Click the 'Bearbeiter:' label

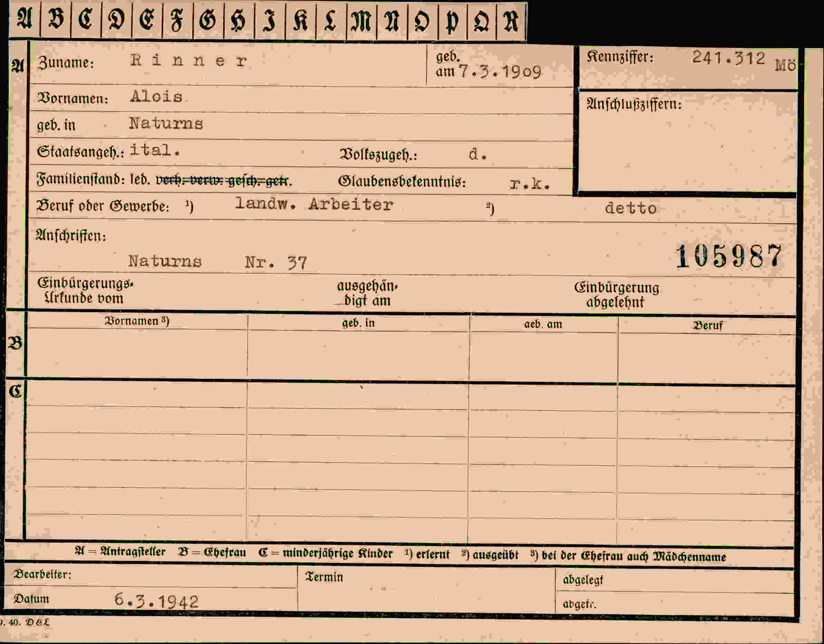[42, 575]
